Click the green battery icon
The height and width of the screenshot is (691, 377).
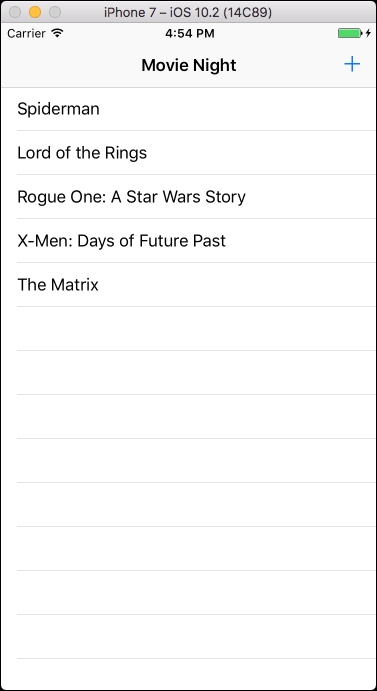pos(350,33)
